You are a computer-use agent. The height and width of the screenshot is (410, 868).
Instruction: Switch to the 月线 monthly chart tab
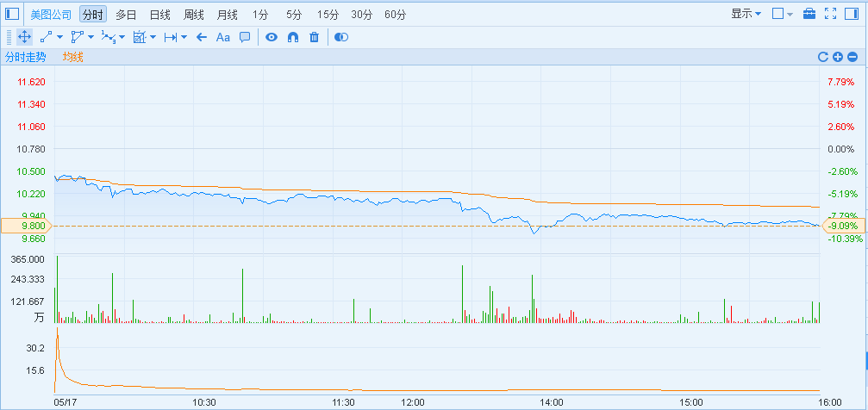point(228,15)
